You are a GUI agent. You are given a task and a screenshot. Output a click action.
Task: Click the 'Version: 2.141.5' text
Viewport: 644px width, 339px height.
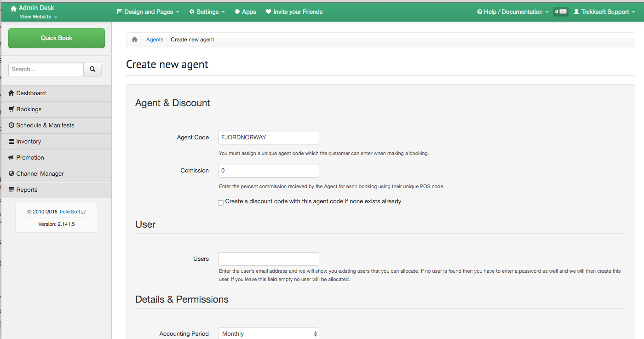pos(57,224)
